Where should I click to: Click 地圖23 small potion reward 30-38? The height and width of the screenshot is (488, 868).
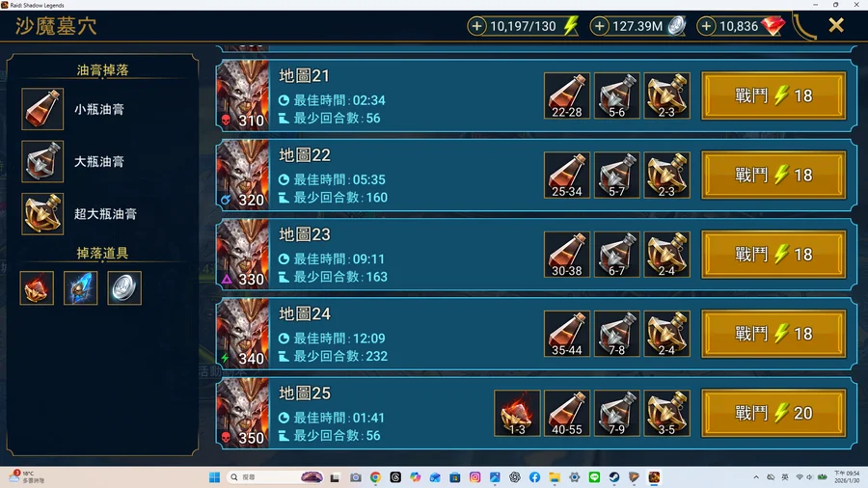[567, 255]
